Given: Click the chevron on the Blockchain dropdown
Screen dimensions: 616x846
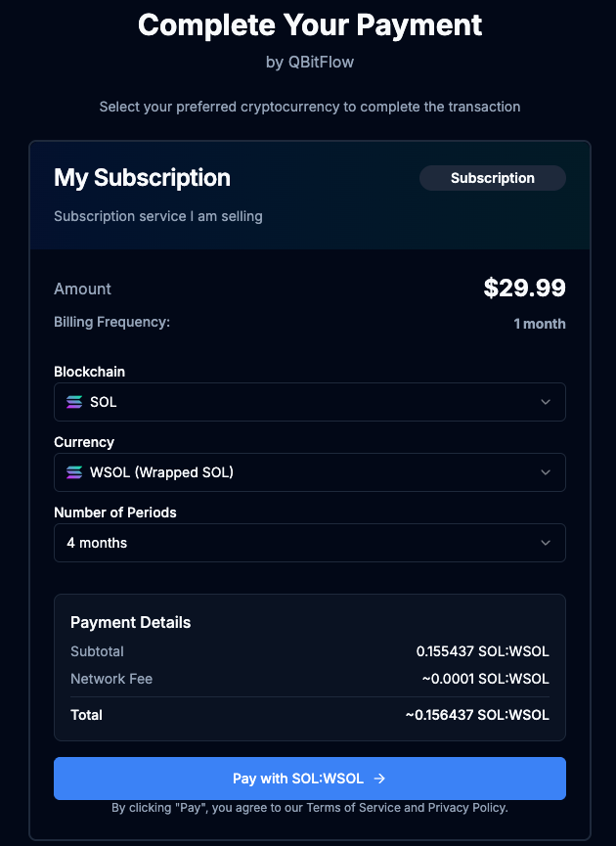Looking at the screenshot, I should tap(547, 402).
